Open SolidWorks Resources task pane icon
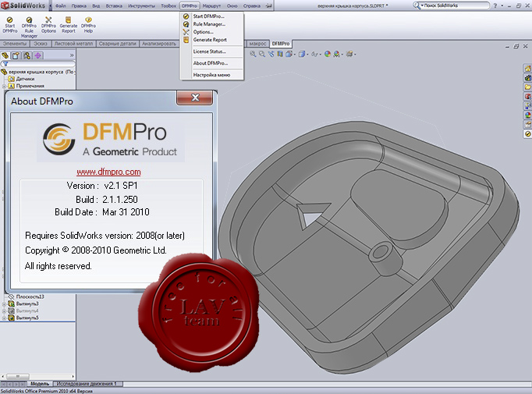Screen dimensions: 532x394 click(x=527, y=69)
